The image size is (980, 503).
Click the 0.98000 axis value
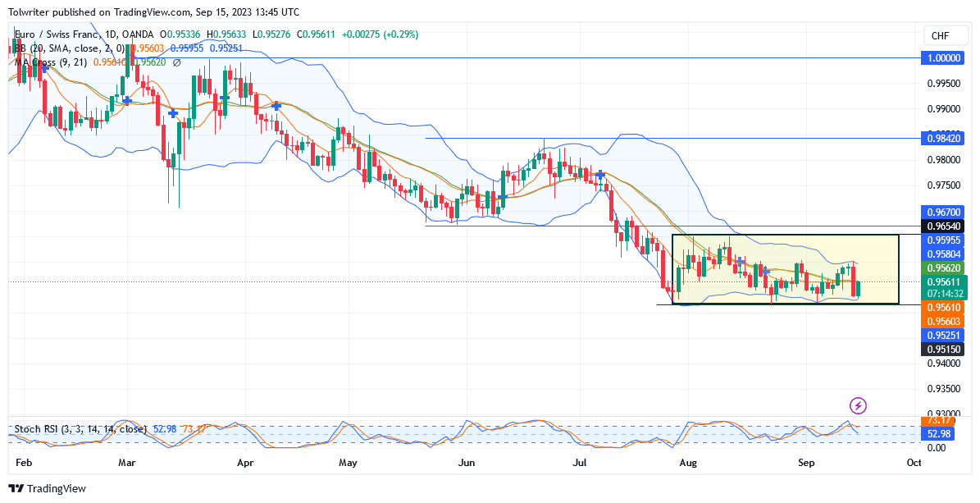point(944,159)
